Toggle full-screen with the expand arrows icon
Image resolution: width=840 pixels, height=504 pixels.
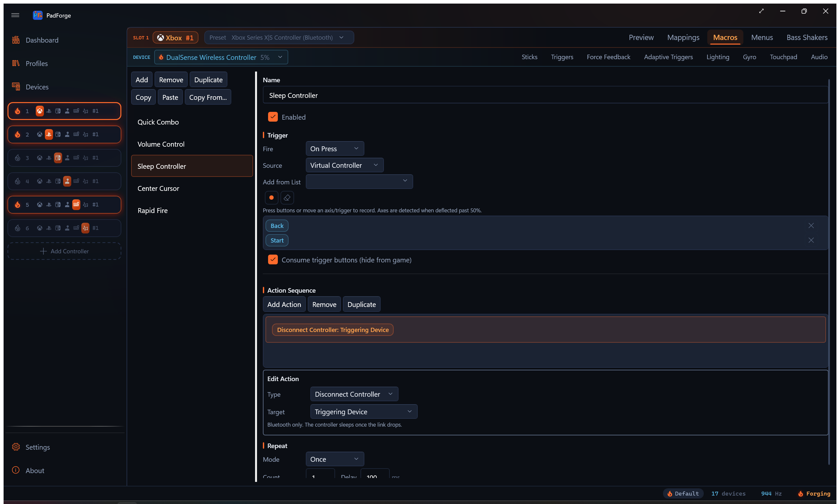tap(762, 11)
